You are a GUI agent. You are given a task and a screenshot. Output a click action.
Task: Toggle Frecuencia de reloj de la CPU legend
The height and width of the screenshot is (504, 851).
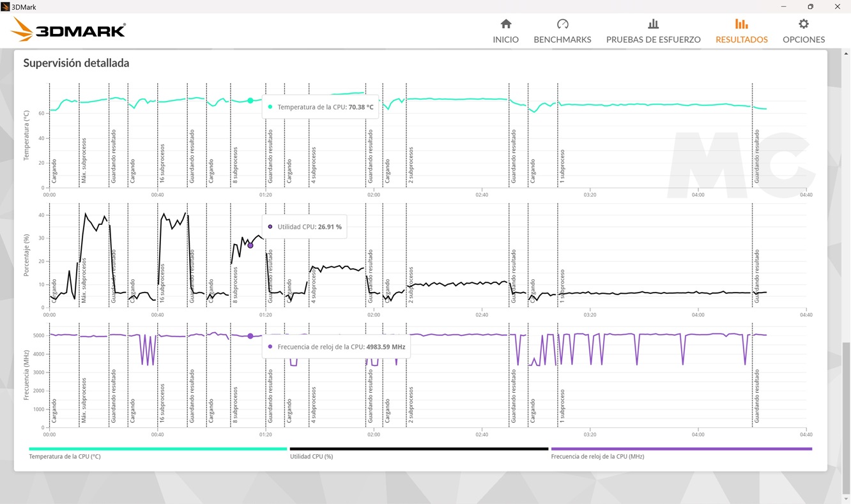click(x=597, y=457)
